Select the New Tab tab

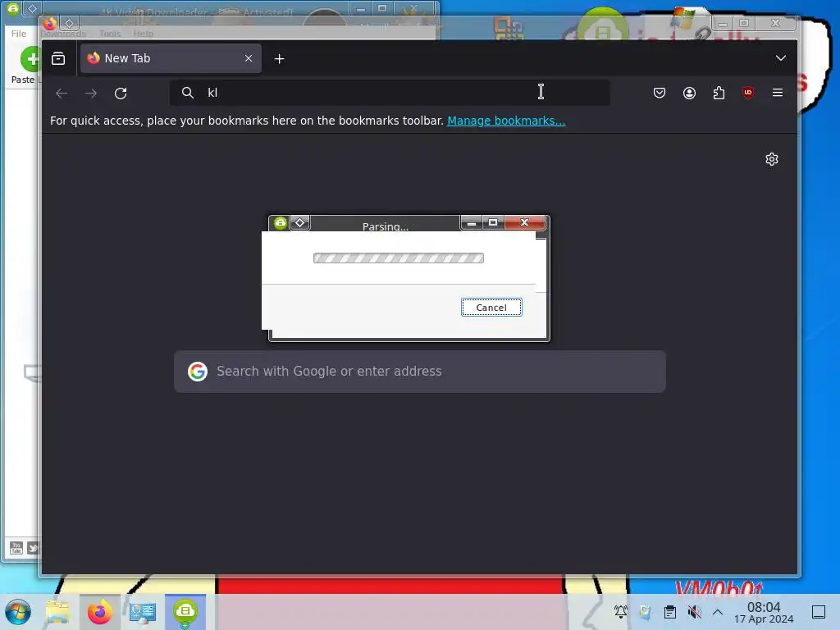(171, 58)
